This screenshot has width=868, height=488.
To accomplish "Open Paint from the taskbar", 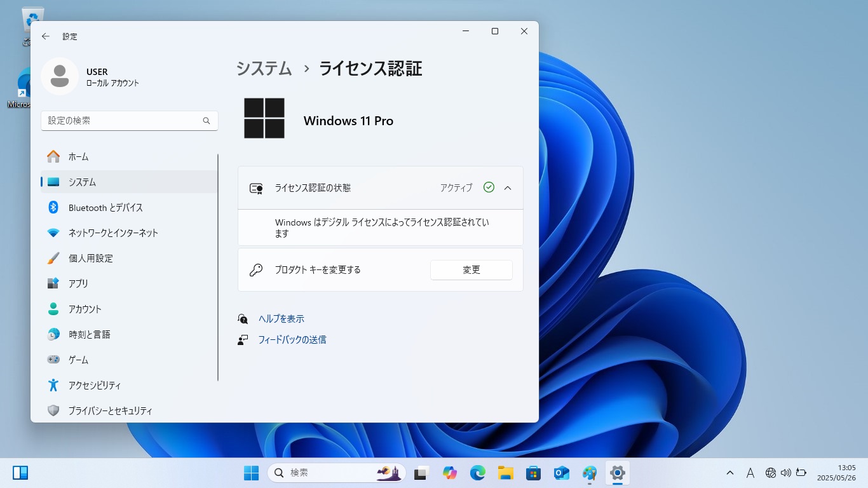I will pyautogui.click(x=590, y=473).
